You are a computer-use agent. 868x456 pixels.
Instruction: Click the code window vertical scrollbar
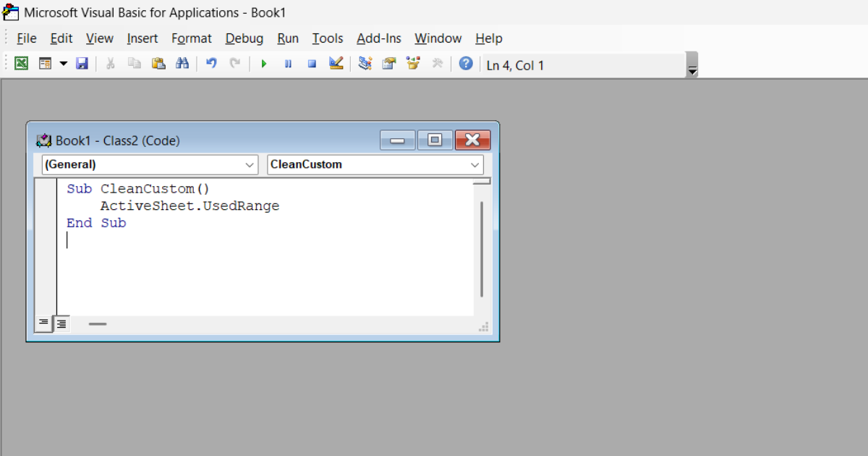point(482,250)
